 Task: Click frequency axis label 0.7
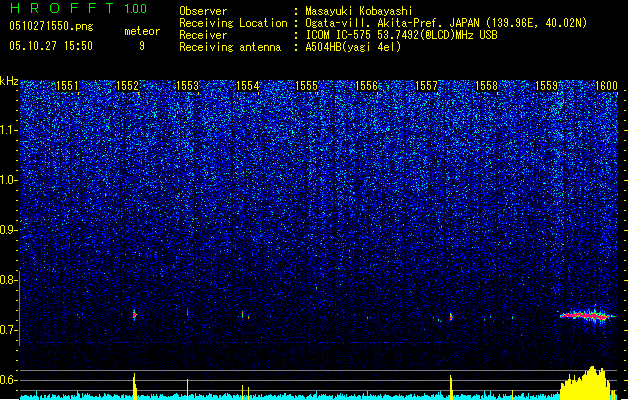point(8,330)
